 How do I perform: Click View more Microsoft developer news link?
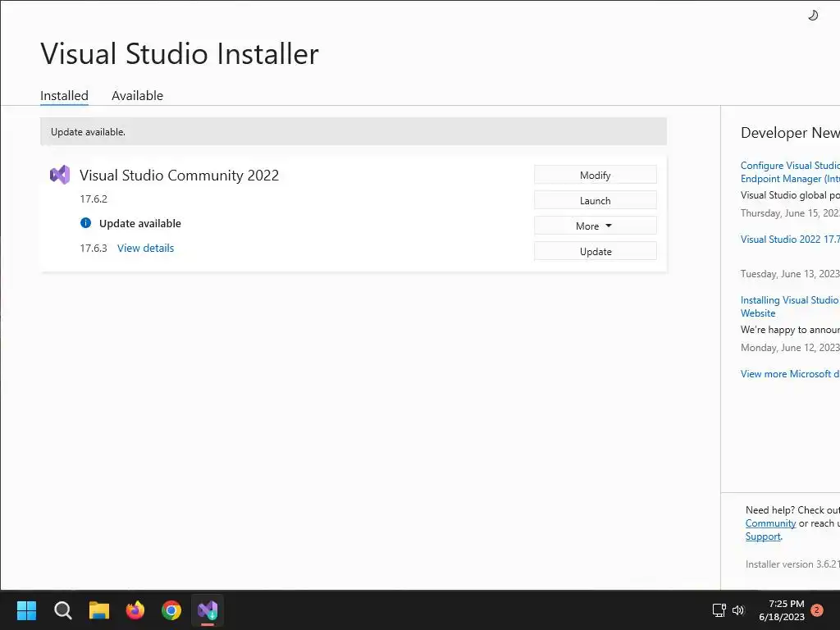pyautogui.click(x=790, y=374)
